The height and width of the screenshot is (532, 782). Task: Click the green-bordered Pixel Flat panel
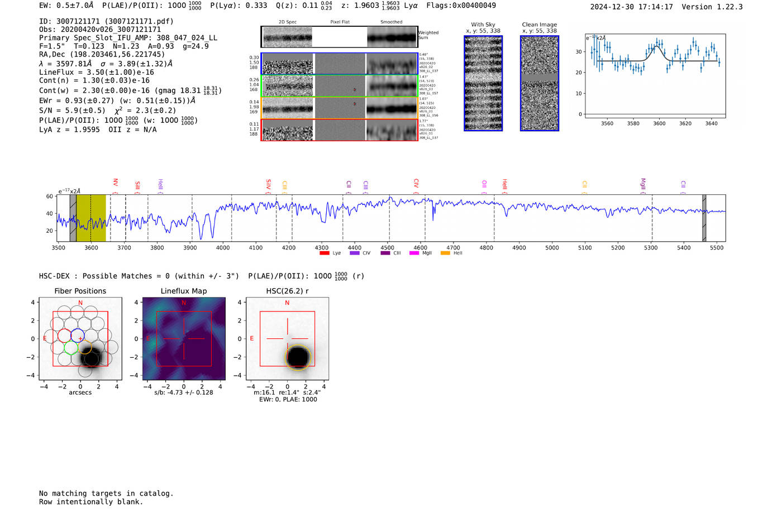pos(340,86)
